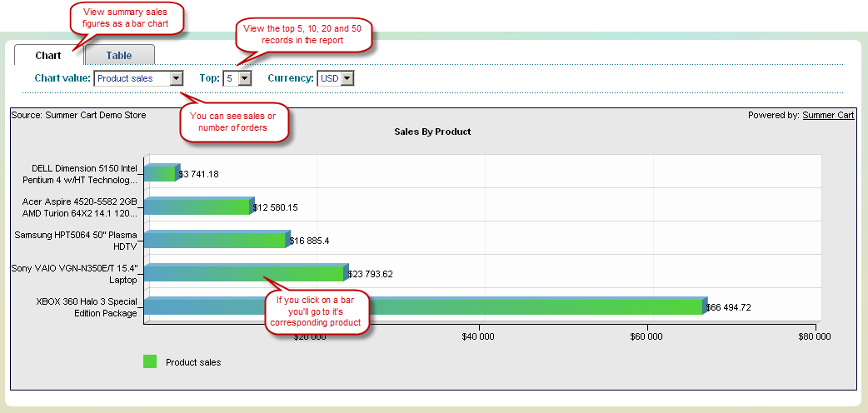
Task: Click the Sales By Product chart title
Action: click(432, 132)
